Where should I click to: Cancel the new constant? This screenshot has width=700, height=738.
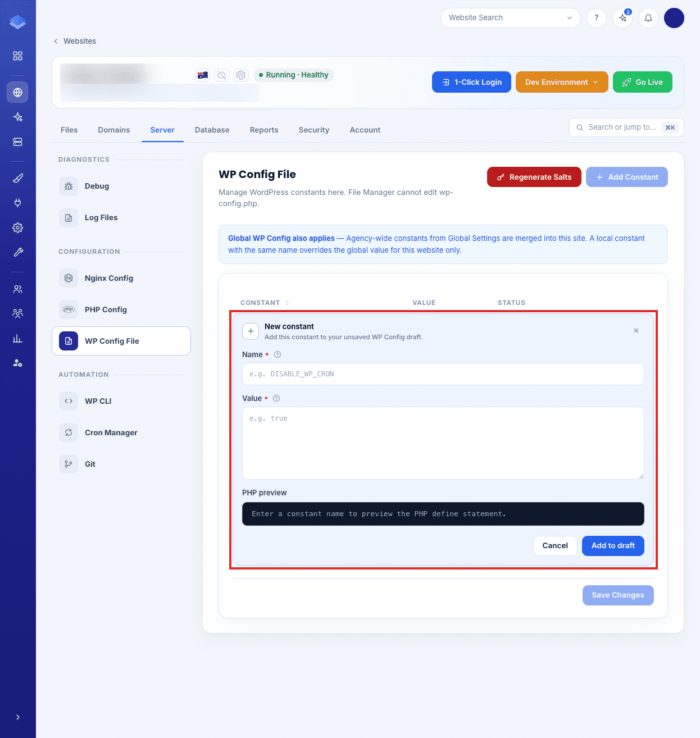555,545
